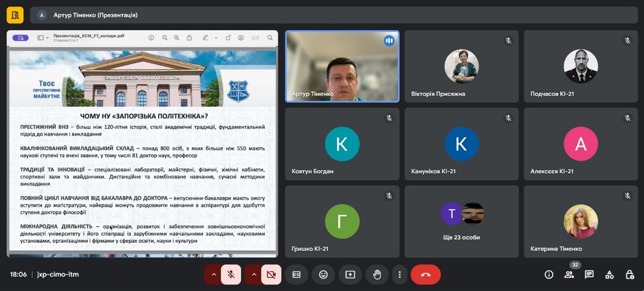Show the participants list of 32 people
644x291 pixels.
click(569, 274)
